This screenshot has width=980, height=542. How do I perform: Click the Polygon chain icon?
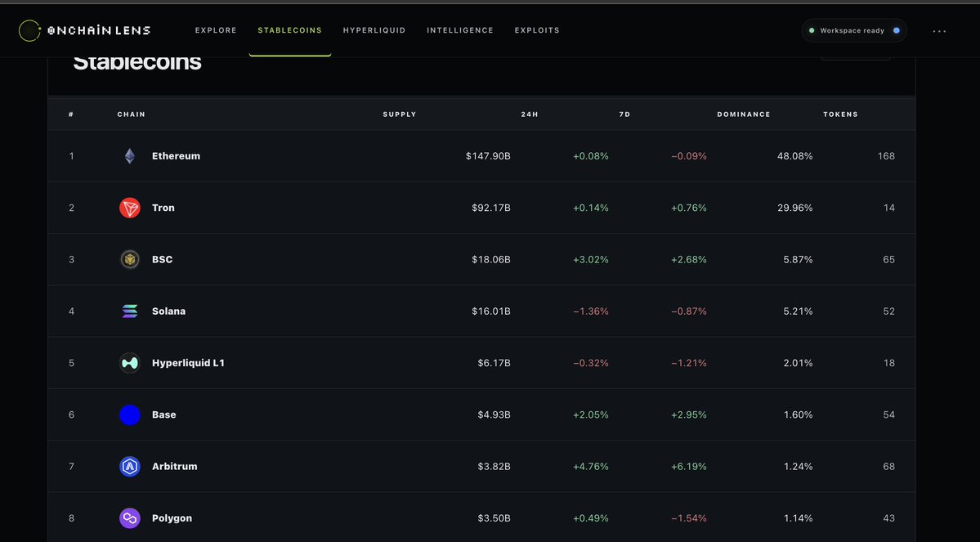click(130, 518)
